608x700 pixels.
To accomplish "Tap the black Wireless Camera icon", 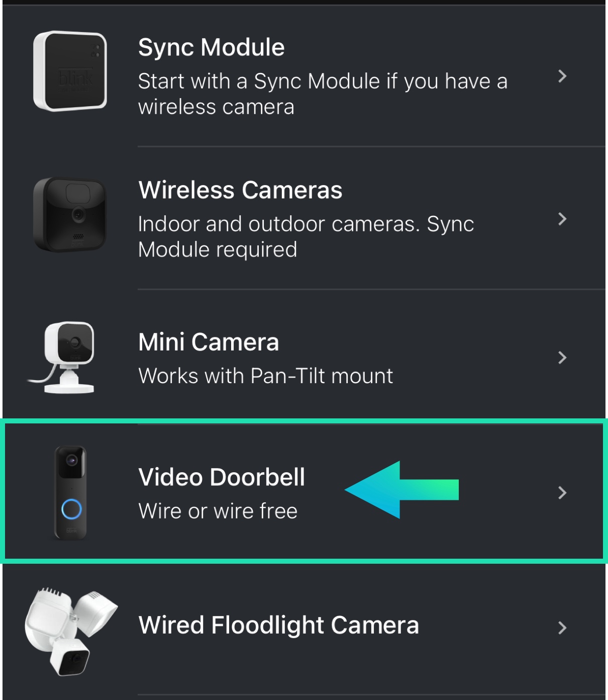I will point(70,214).
